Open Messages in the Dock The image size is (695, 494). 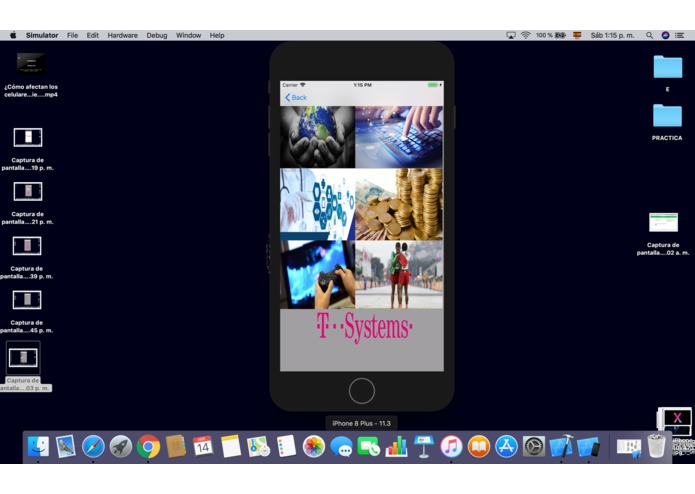click(341, 447)
